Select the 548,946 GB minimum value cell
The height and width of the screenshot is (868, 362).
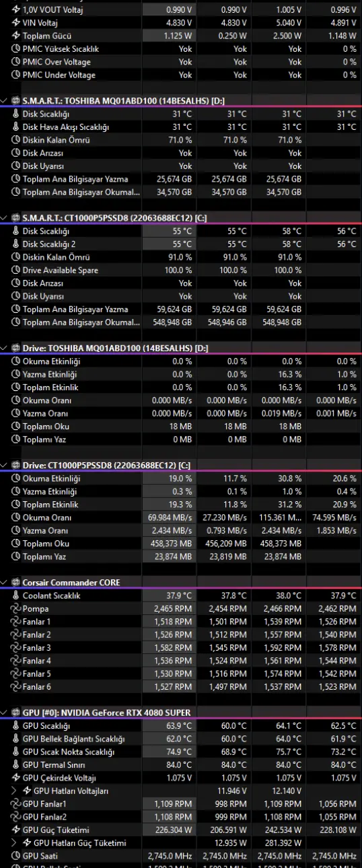pos(227,322)
